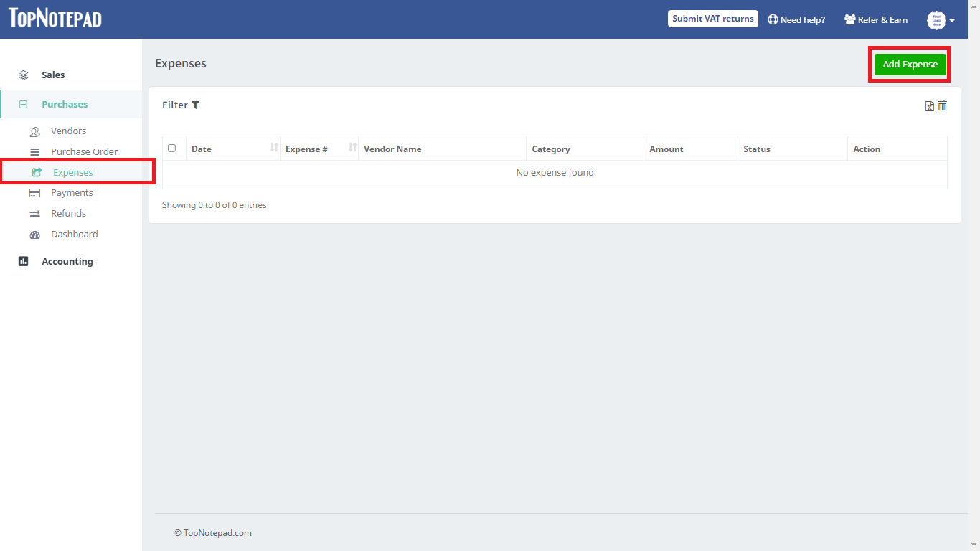Expand the Accounting menu
This screenshot has width=980, height=551.
[67, 261]
